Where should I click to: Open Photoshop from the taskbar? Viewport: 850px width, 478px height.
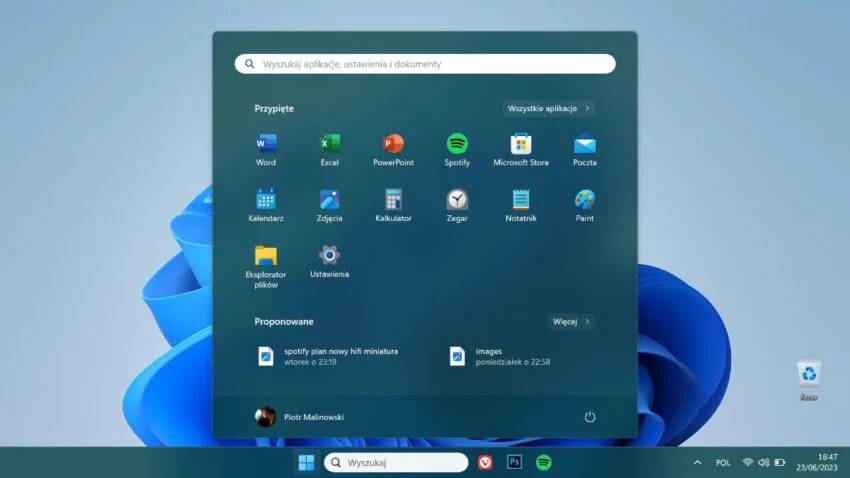[x=514, y=462]
